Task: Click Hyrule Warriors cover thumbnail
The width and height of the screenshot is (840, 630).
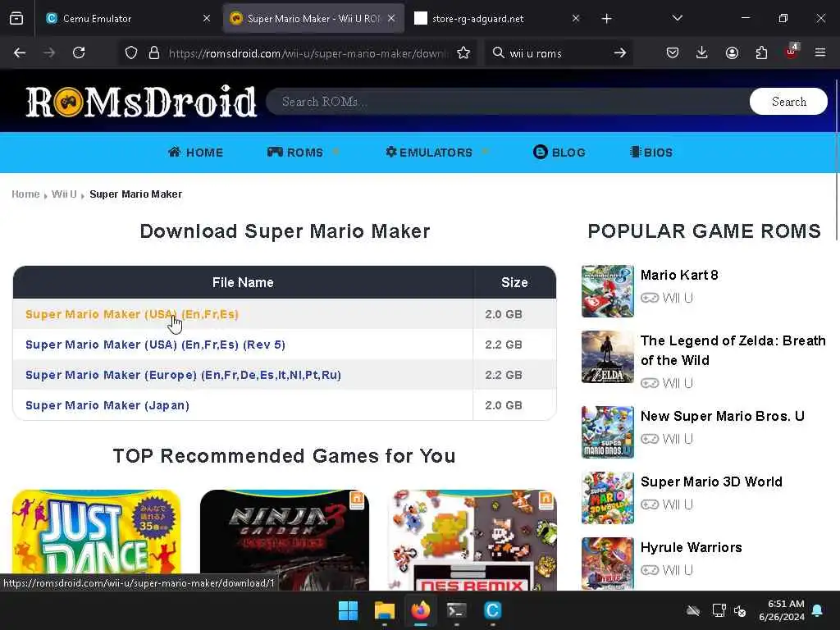Action: pyautogui.click(x=608, y=564)
